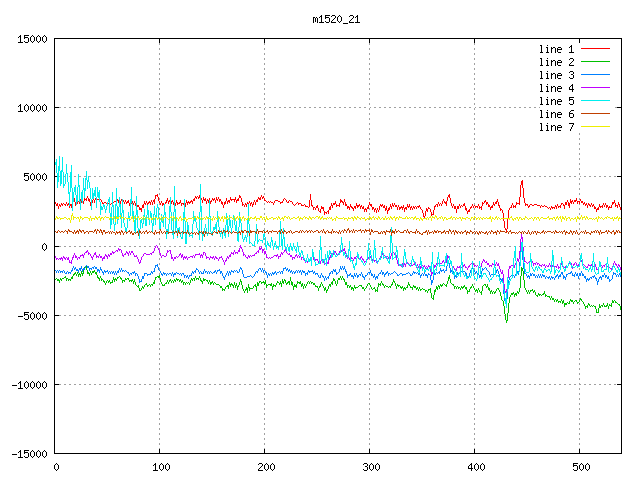The width and height of the screenshot is (640, 480).
Task: Click the cyan line 5 legend sample
Action: tap(595, 101)
